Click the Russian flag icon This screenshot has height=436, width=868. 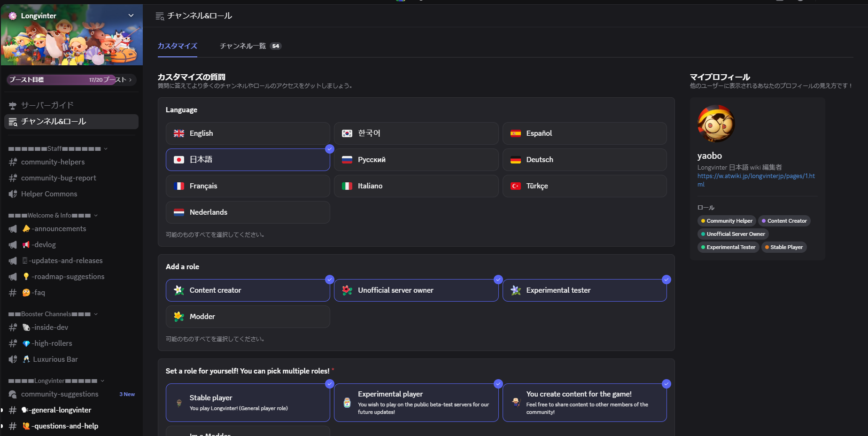coord(347,160)
